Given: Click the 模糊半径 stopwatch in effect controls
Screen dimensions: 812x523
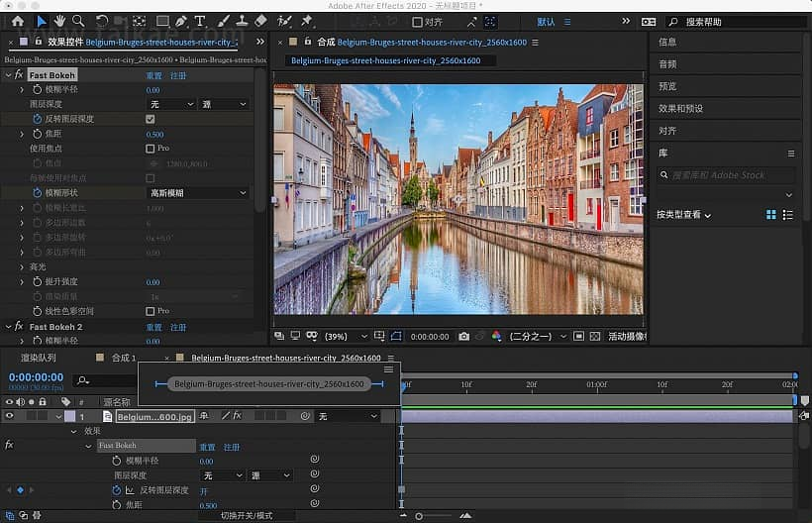Looking at the screenshot, I should click(x=38, y=89).
